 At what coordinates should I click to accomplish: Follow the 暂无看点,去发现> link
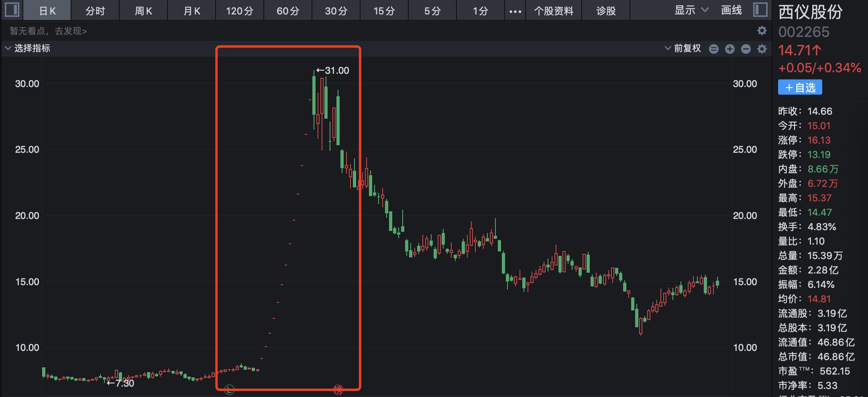(48, 31)
